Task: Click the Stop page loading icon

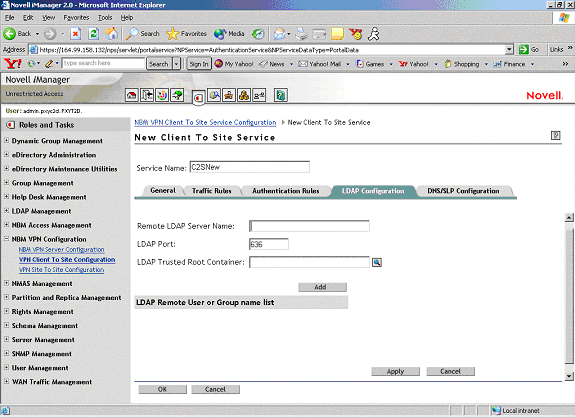Action: point(76,34)
